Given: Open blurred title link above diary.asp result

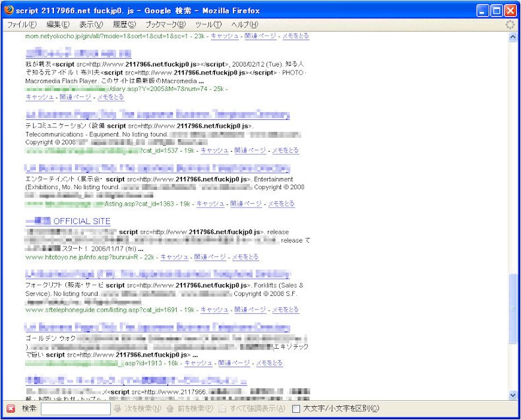Looking at the screenshot, I should [x=78, y=53].
